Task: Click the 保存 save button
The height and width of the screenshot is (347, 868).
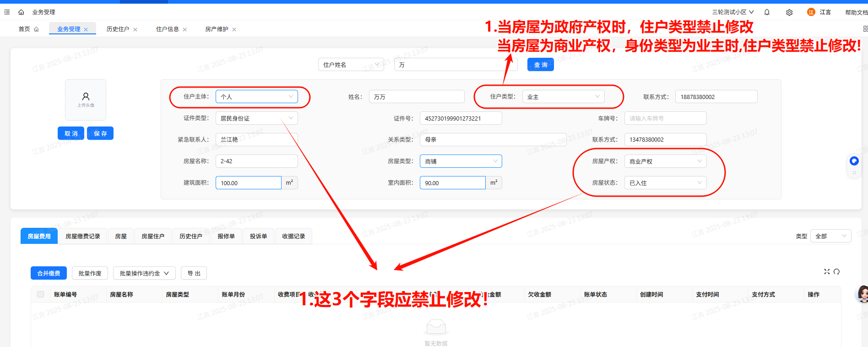Action: pos(100,133)
